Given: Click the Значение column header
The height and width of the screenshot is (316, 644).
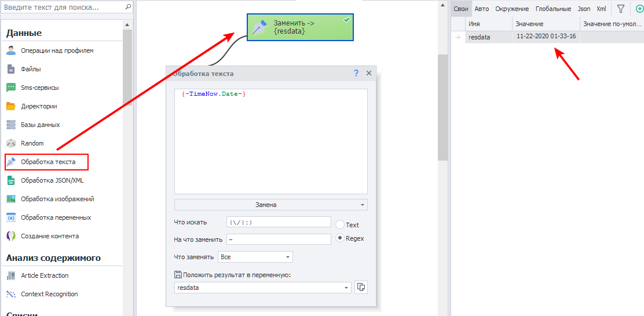Looking at the screenshot, I should (x=546, y=24).
